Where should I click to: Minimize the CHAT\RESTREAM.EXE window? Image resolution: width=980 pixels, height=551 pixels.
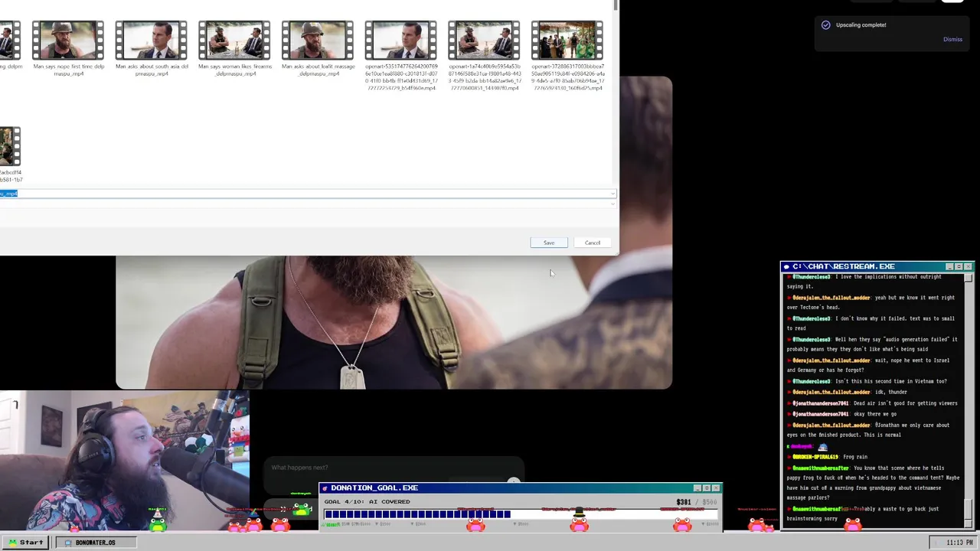[949, 266]
